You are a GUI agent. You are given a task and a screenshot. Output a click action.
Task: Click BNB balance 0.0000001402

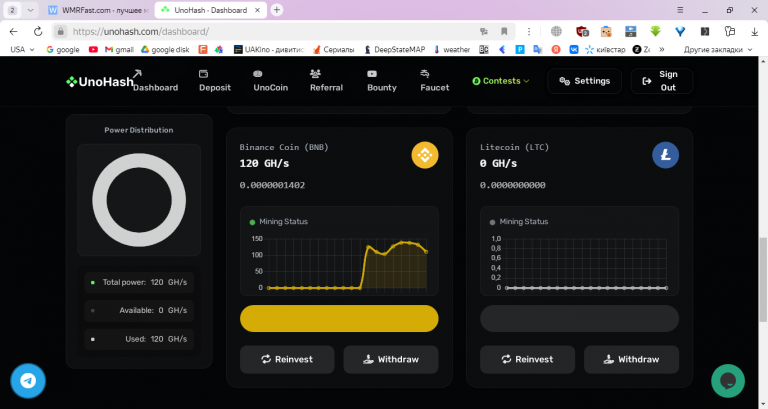tap(272, 185)
